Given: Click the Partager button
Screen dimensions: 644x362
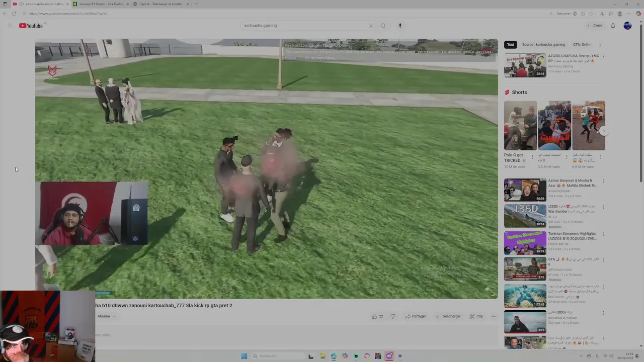Looking at the screenshot, I should pos(416,316).
